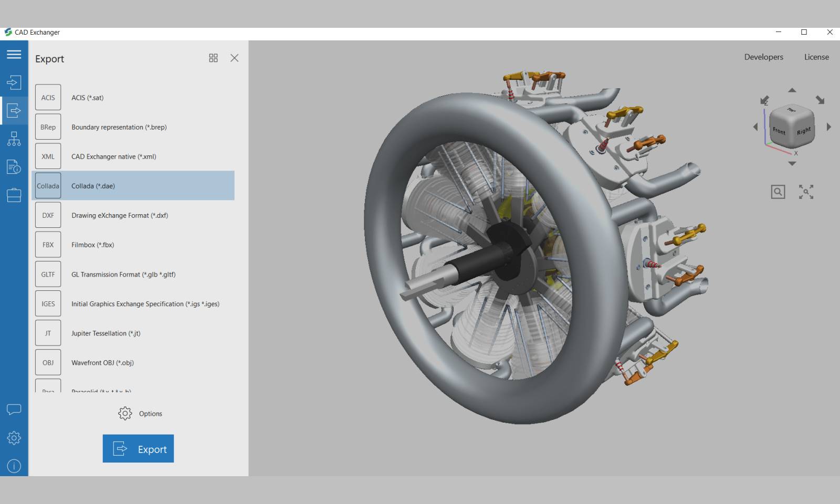The image size is (840, 504).
Task: Open export Options with gear icon
Action: (140, 414)
